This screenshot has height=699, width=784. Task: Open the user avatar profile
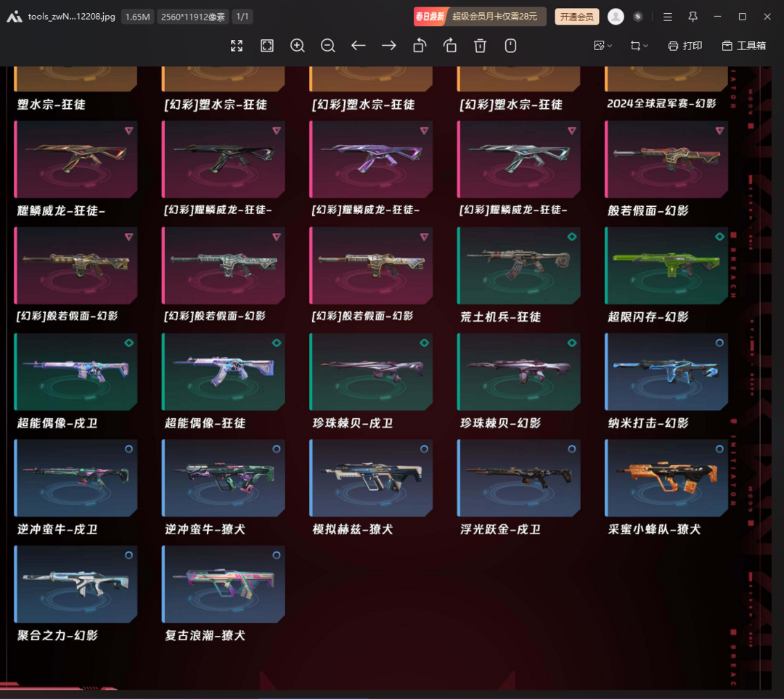pyautogui.click(x=616, y=17)
